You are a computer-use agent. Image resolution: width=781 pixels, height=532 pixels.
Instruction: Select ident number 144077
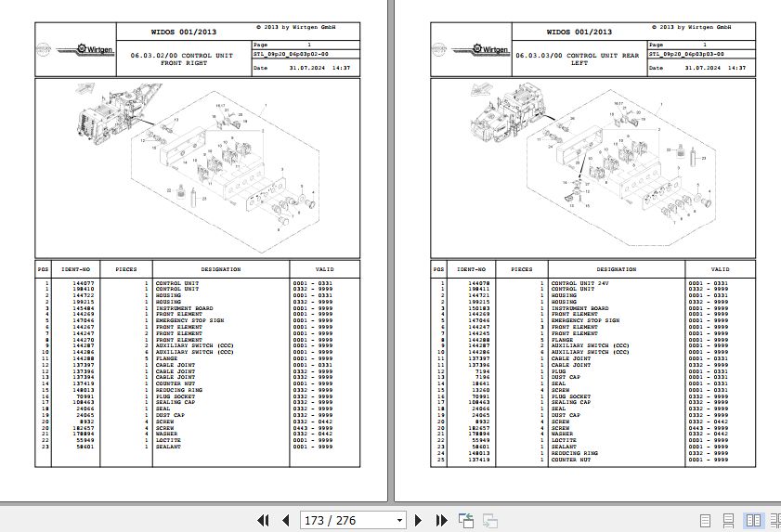84,283
